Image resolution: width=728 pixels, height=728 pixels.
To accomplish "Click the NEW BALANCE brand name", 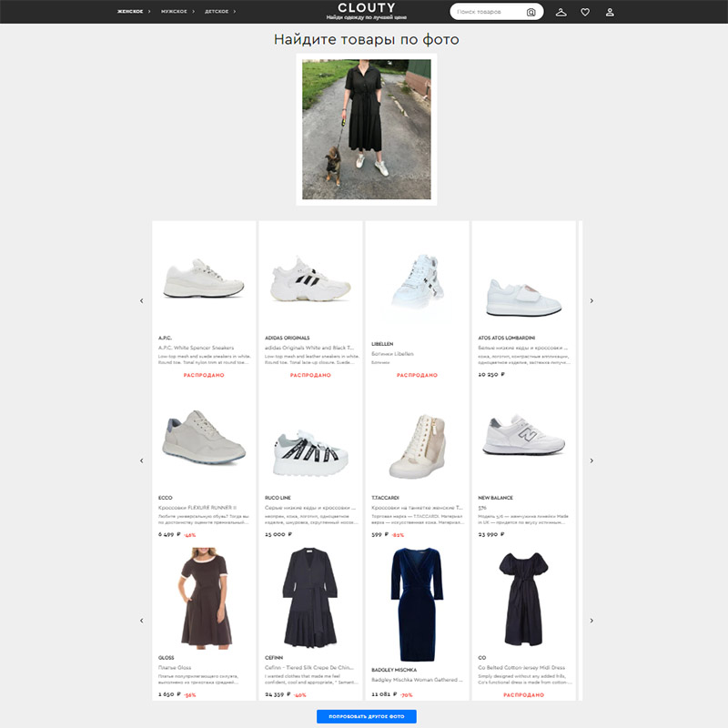I will tap(495, 498).
